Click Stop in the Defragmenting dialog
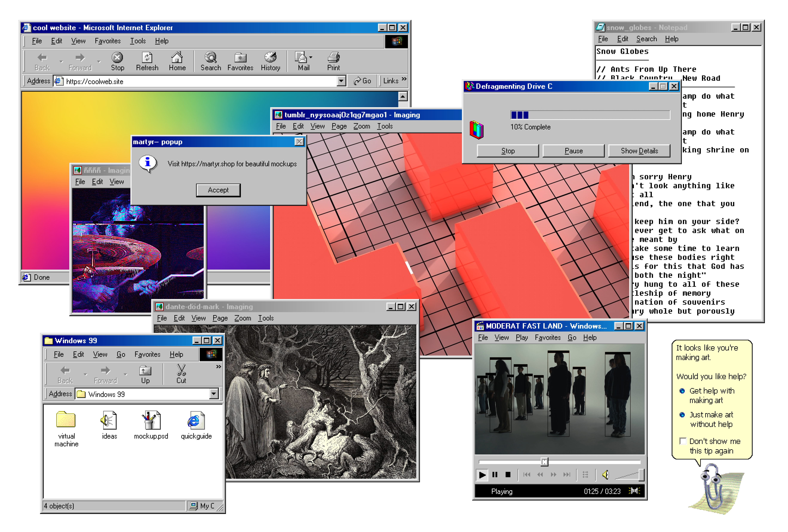The height and width of the screenshot is (532, 788). 508,151
